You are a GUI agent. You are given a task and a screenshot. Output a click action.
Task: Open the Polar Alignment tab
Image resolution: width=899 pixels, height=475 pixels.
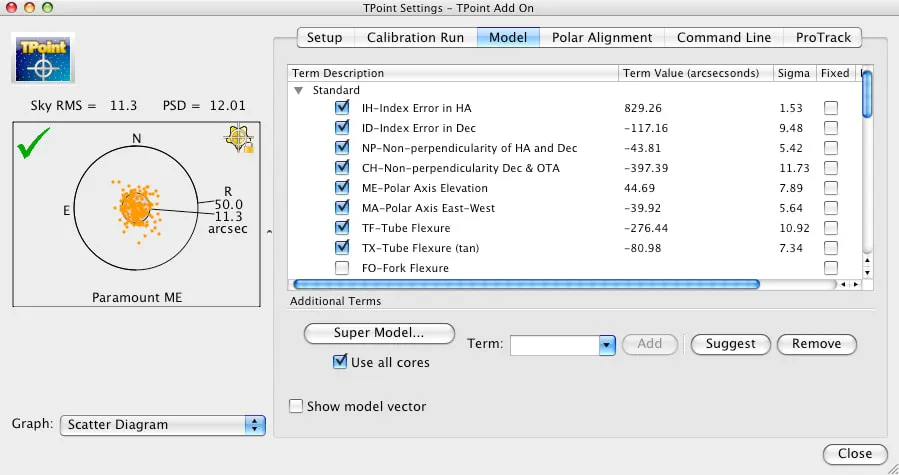pyautogui.click(x=602, y=37)
